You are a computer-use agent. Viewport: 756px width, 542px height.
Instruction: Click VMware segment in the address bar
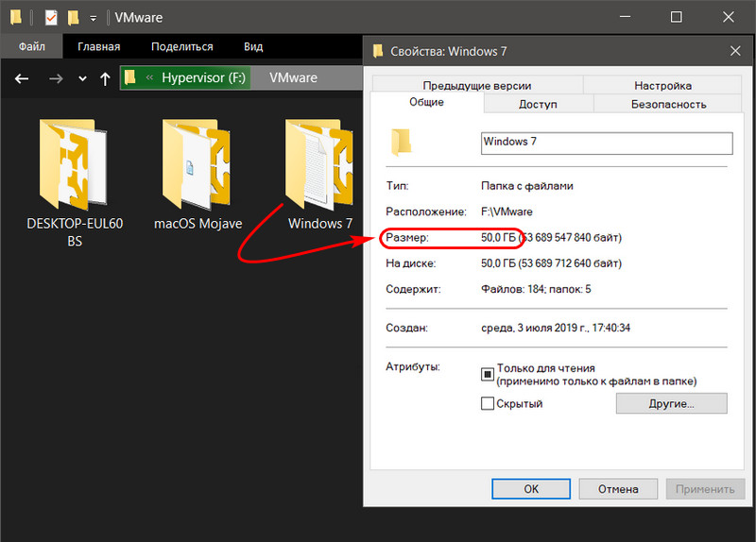pyautogui.click(x=293, y=77)
